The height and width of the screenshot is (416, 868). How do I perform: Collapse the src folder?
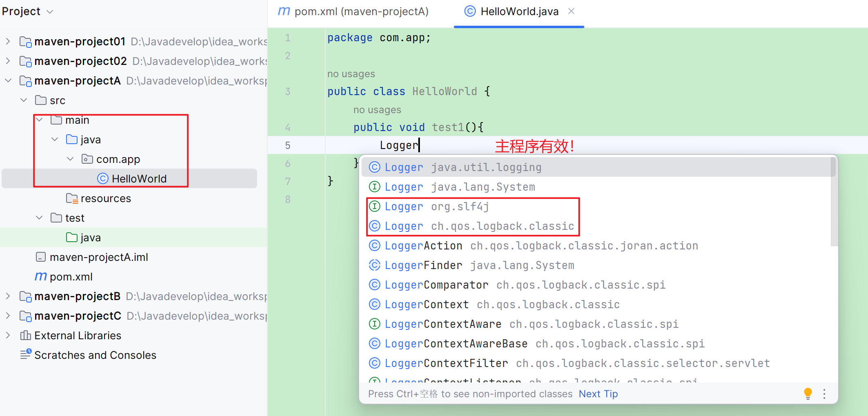[x=24, y=100]
